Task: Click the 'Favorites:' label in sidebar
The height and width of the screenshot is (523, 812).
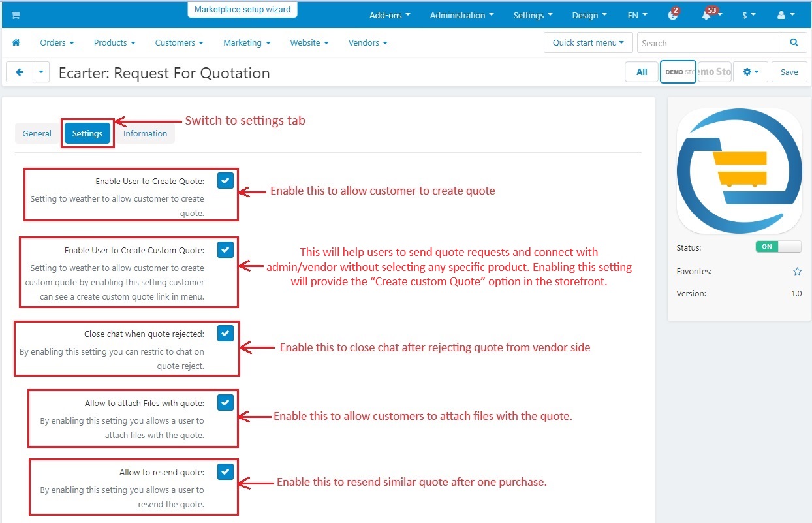Action: (x=694, y=271)
